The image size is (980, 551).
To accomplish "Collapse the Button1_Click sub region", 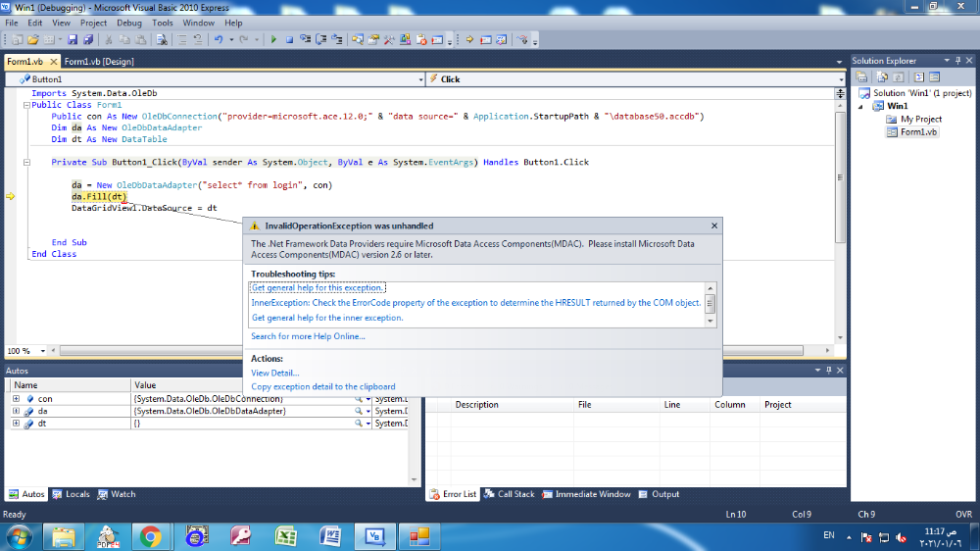I will point(26,162).
